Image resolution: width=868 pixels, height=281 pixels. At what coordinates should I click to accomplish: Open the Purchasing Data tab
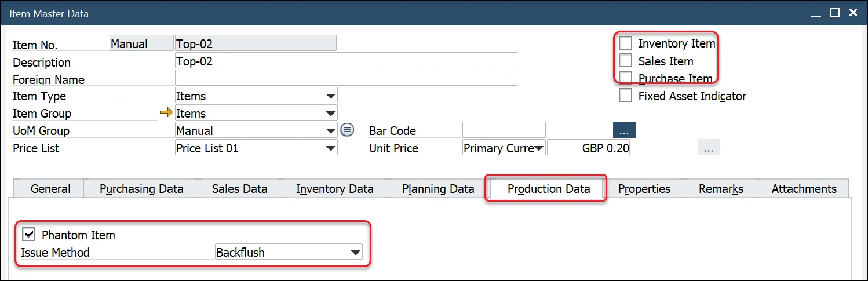141,189
